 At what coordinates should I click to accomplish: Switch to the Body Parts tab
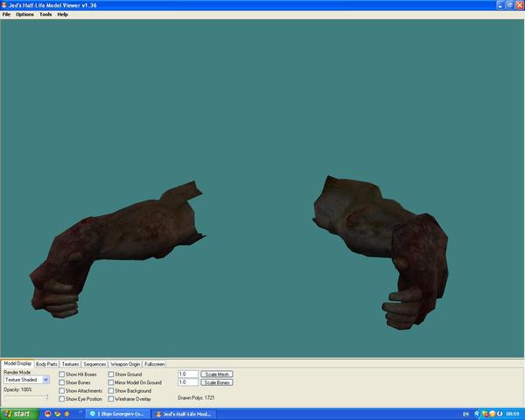click(46, 364)
